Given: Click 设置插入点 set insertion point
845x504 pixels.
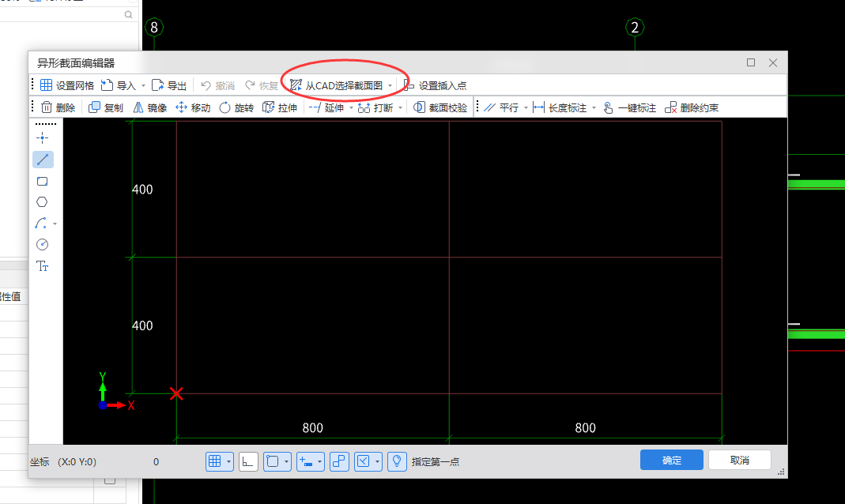Looking at the screenshot, I should [x=435, y=85].
